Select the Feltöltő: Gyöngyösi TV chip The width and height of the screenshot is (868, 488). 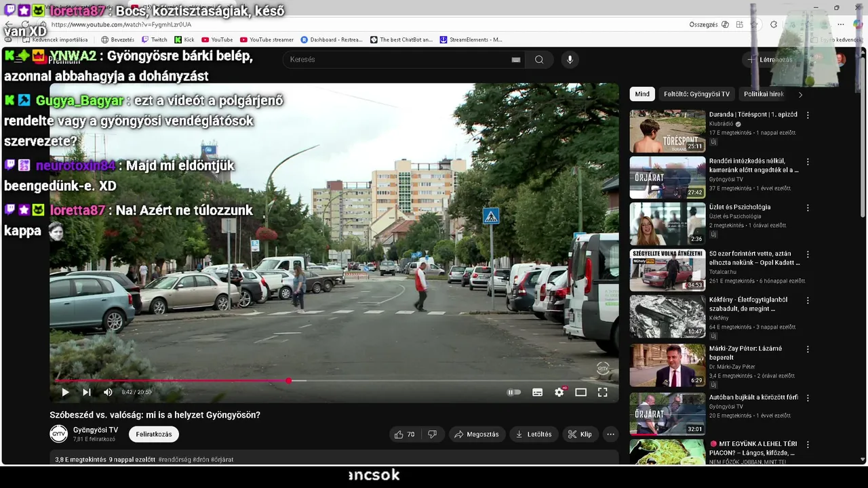(696, 94)
